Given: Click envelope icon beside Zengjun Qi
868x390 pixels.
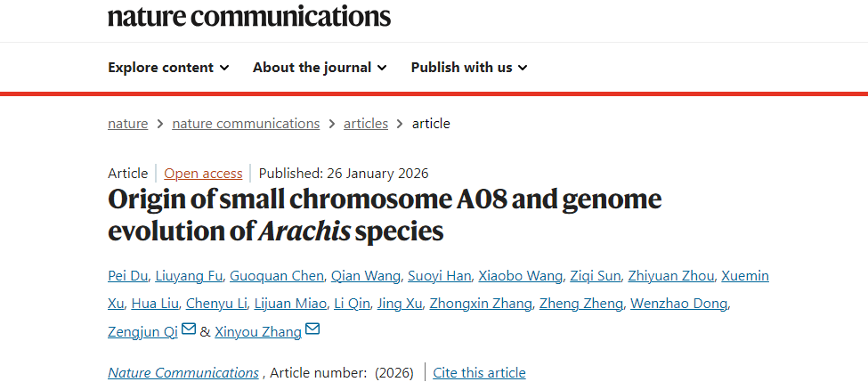Looking at the screenshot, I should pos(189,329).
